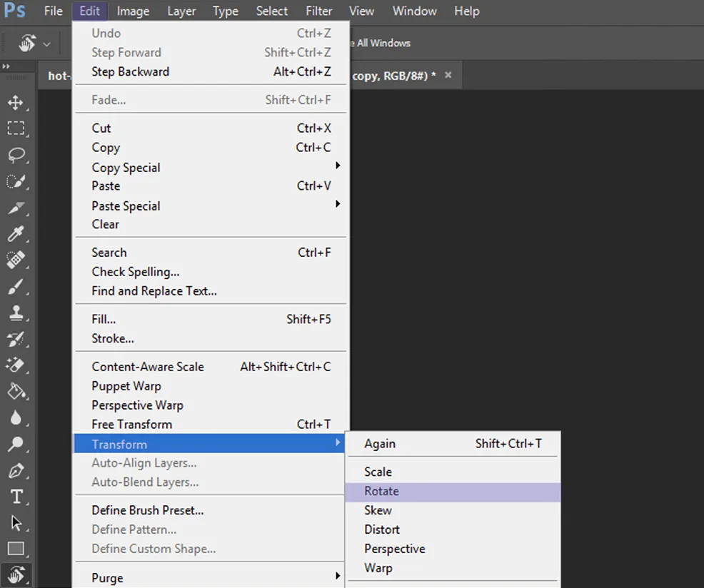Open the Layer menu
704x588 pixels.
(181, 11)
